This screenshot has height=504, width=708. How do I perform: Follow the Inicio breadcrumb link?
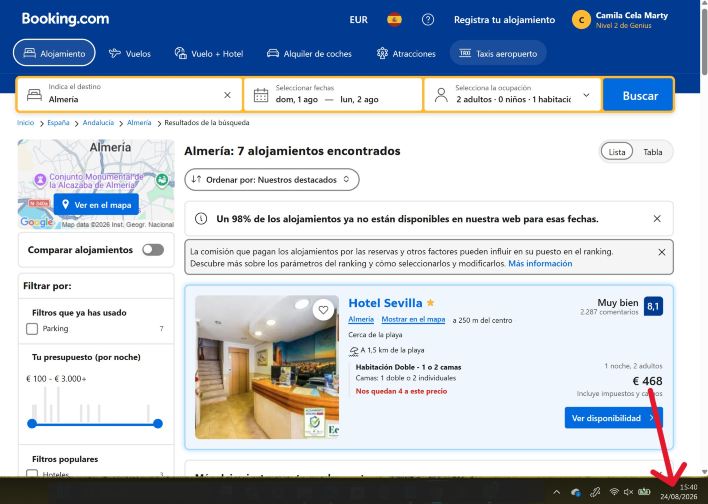pos(25,122)
